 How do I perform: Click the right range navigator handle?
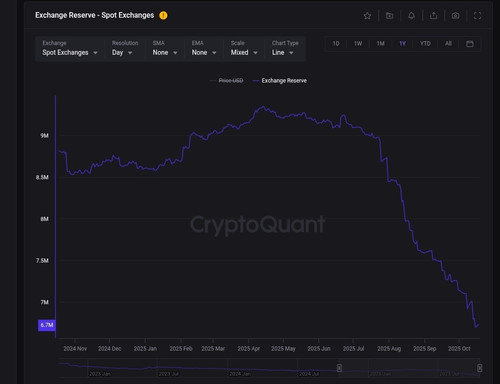tap(480, 368)
